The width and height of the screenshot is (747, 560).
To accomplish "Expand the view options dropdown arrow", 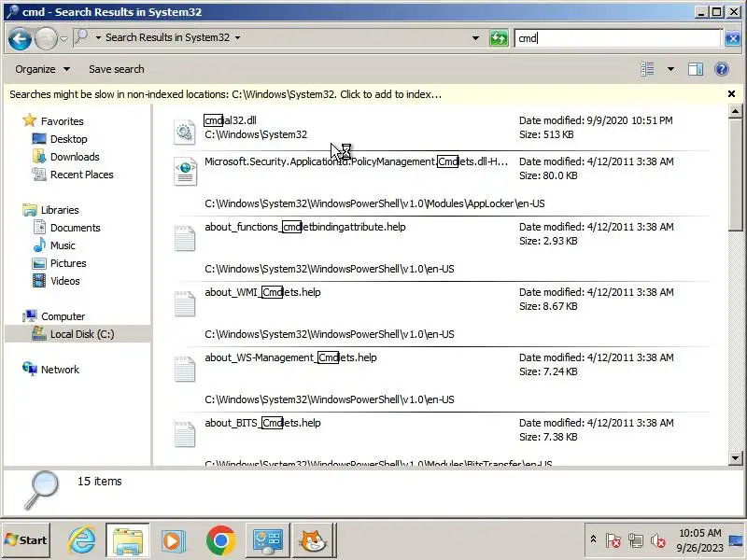I will coord(670,69).
